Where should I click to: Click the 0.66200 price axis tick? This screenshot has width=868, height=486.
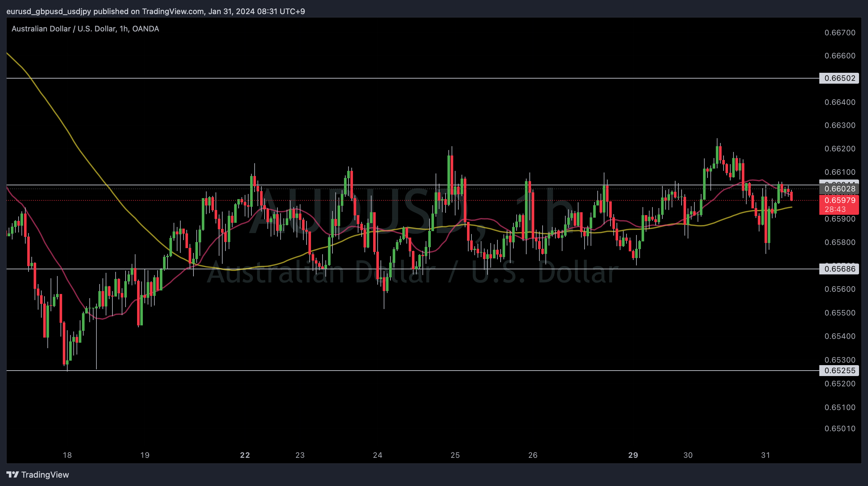click(x=840, y=149)
